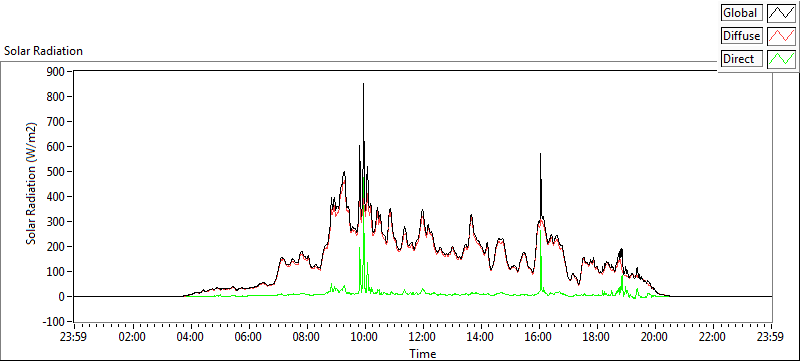Viewport: 800px width, 361px height.
Task: Click the 12:00 time tick label
Action: point(423,337)
